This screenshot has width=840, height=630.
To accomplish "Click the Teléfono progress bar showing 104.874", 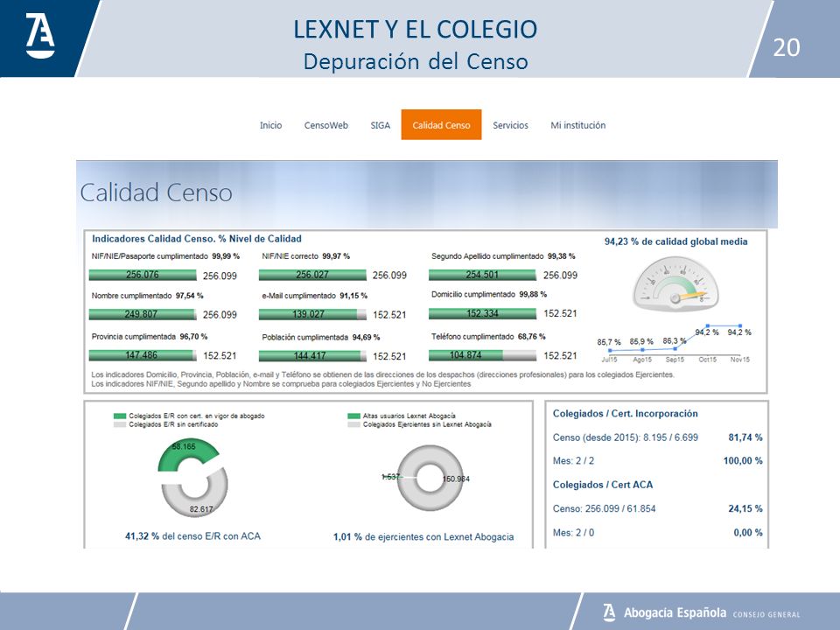I will coord(482,355).
